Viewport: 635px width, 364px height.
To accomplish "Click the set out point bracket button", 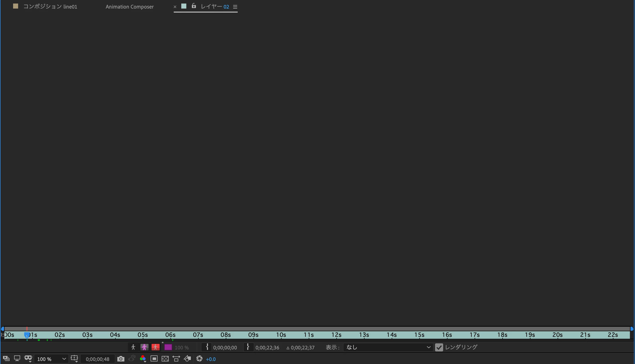I will pos(248,347).
